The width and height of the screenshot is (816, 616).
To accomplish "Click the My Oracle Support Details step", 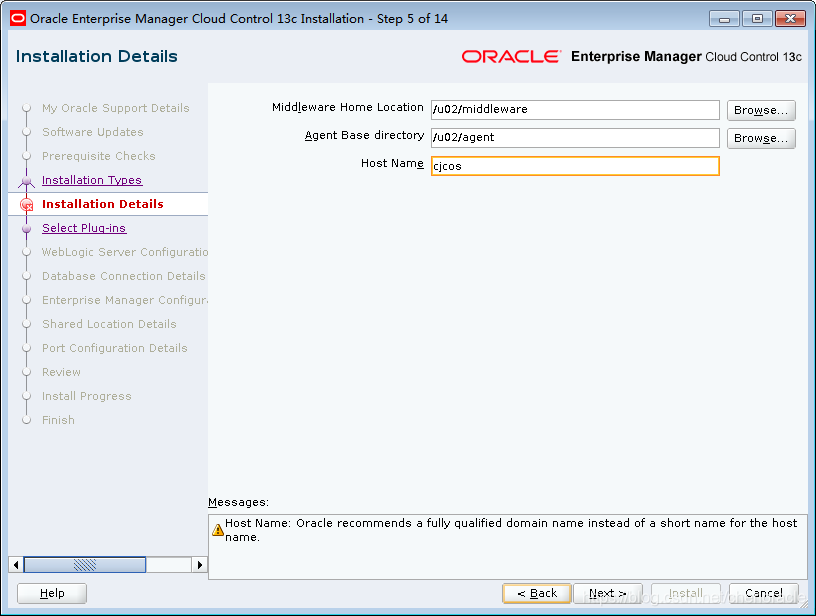I will click(x=116, y=108).
